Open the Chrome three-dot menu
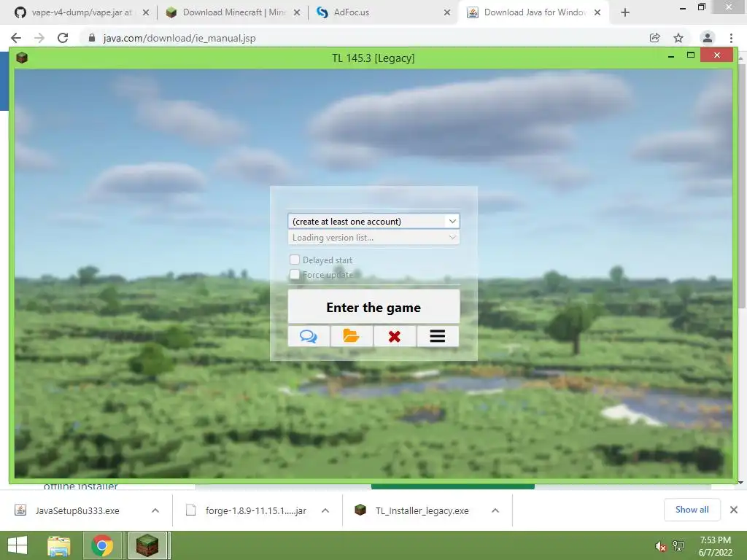The height and width of the screenshot is (560, 747). tap(731, 38)
